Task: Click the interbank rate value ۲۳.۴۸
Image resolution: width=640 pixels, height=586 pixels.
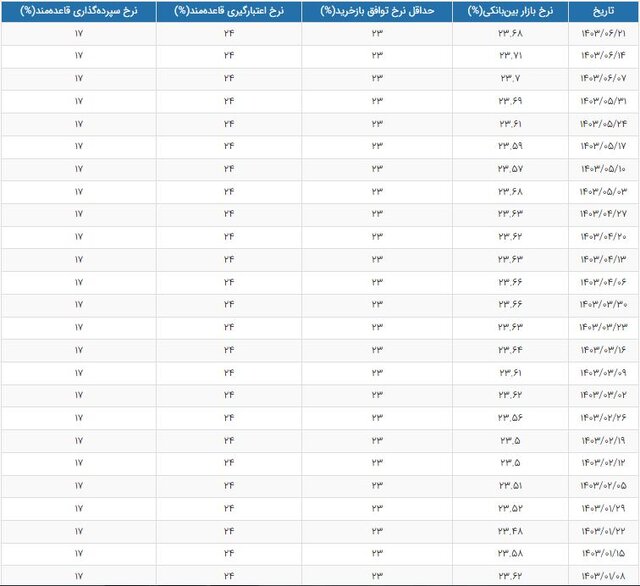Action: coord(511,530)
